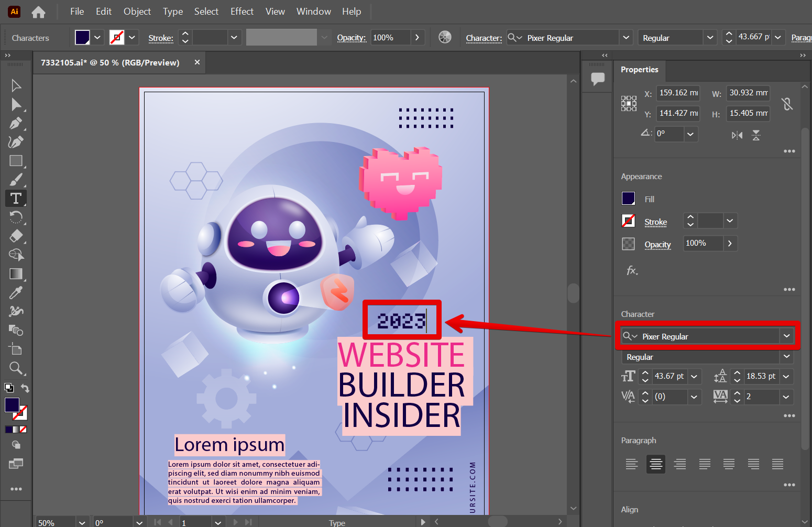Click the Fill color swatch in Appearance
This screenshot has height=527, width=812.
click(x=628, y=199)
